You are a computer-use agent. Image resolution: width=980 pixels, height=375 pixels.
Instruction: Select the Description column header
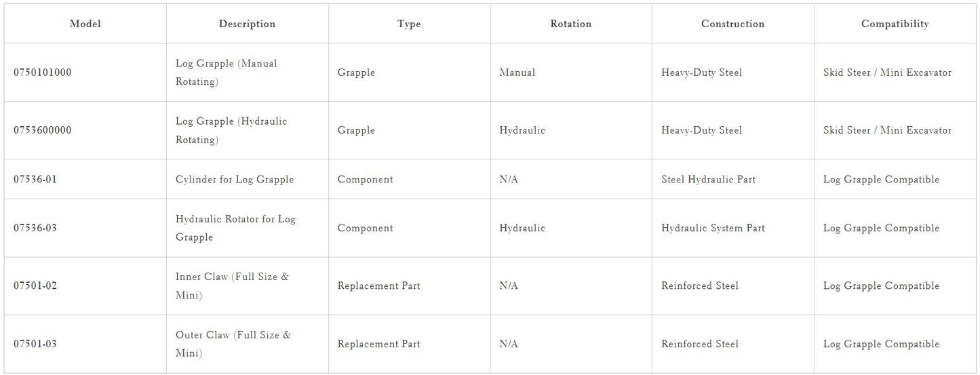[248, 24]
